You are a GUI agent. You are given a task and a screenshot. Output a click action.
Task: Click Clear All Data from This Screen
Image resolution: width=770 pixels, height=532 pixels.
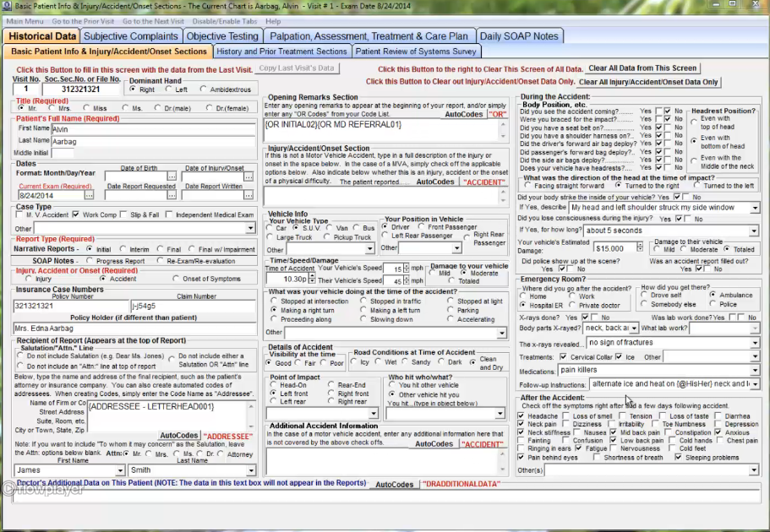(642, 68)
